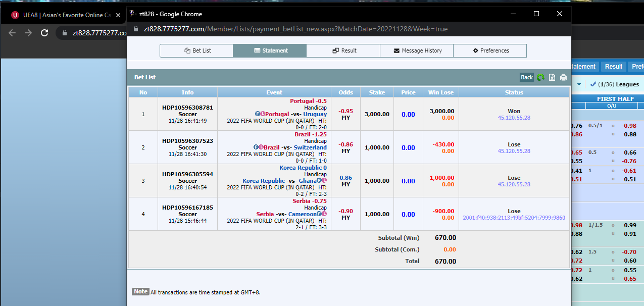Go back in background browser window

(x=12, y=33)
